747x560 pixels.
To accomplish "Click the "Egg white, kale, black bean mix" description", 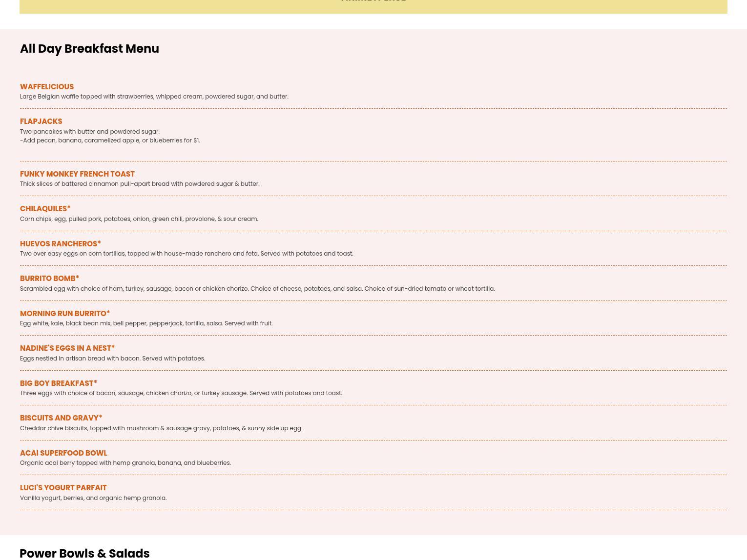I will coord(146,323).
